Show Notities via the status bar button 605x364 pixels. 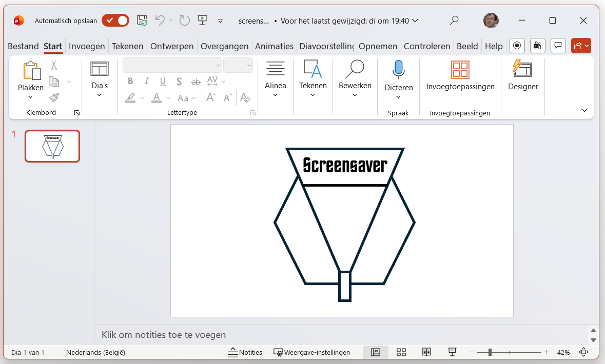(245, 352)
